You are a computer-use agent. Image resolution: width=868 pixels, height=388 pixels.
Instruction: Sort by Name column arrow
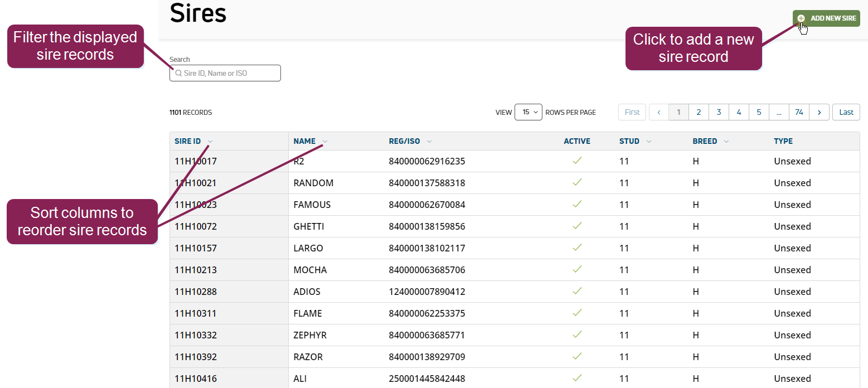325,142
